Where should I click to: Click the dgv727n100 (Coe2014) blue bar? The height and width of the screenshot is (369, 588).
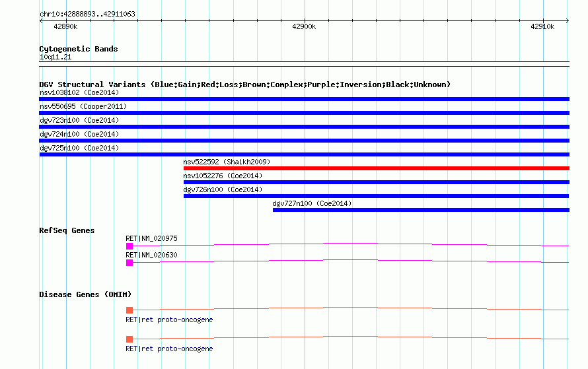tap(421, 210)
